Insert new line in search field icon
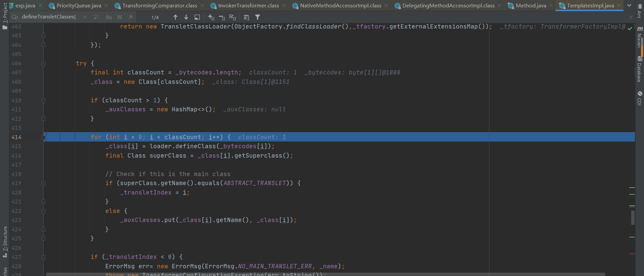This screenshot has width=644, height=276. coord(96,17)
